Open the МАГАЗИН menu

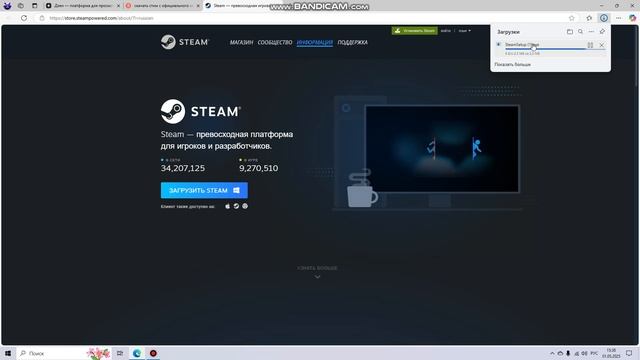tap(241, 42)
